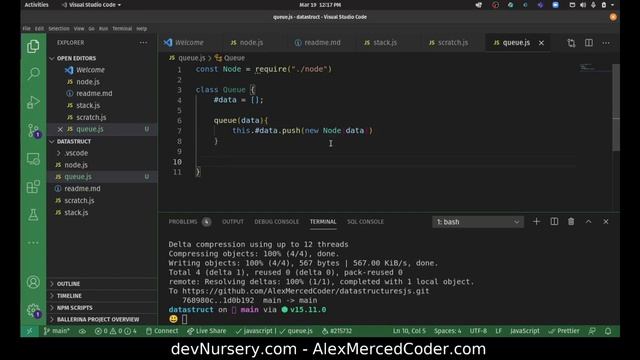Kill the terminal with trash icon
Screen dimensions: 640x360
pyautogui.click(x=571, y=221)
